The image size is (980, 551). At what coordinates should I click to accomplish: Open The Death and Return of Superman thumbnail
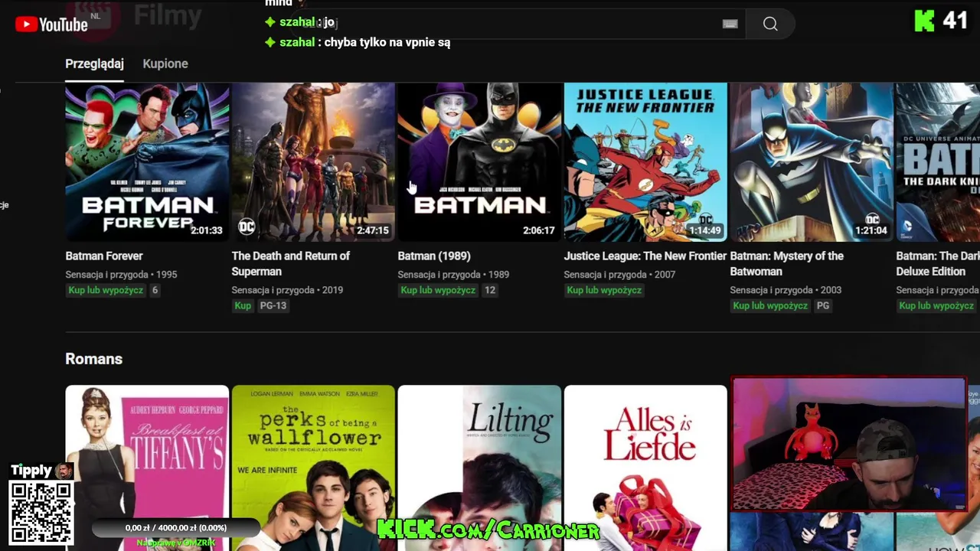tap(313, 162)
